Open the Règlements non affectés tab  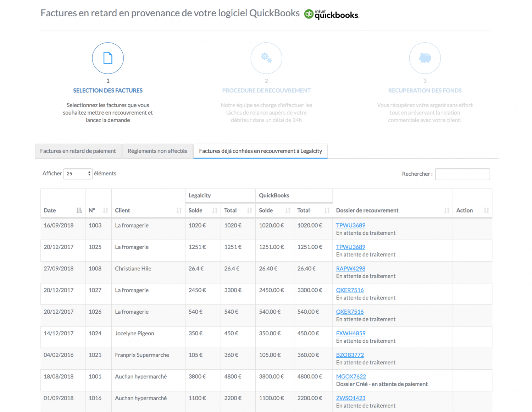click(x=157, y=151)
